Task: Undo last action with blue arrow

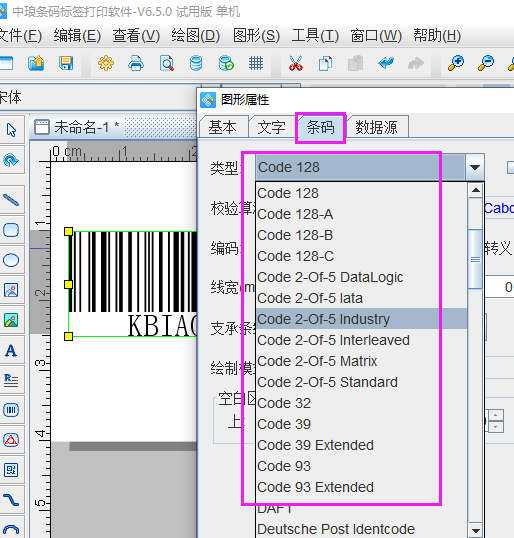Action: (x=386, y=63)
